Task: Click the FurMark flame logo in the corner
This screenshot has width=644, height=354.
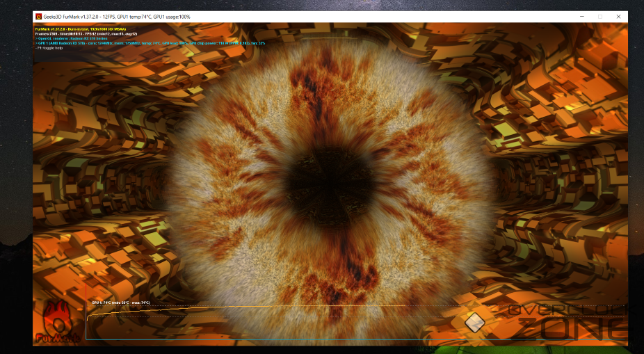Action: click(58, 321)
